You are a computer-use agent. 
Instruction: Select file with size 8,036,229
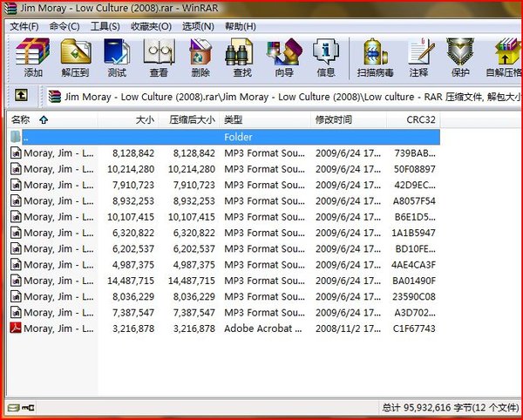(223, 296)
